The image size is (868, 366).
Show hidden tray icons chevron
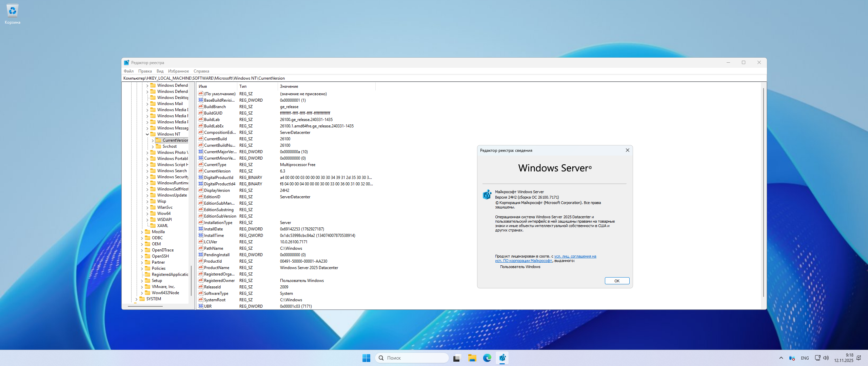pyautogui.click(x=781, y=358)
